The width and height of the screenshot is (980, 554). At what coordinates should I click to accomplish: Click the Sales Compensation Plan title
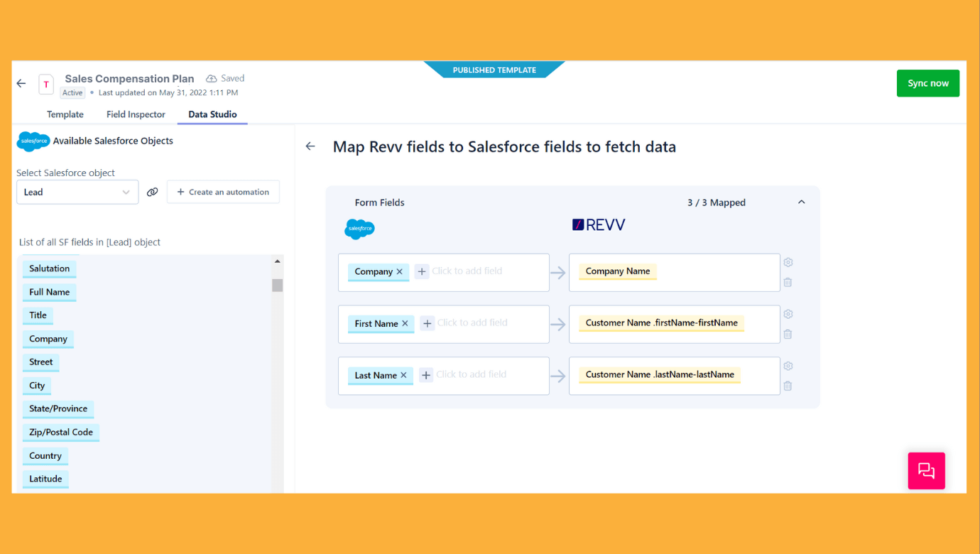tap(129, 79)
